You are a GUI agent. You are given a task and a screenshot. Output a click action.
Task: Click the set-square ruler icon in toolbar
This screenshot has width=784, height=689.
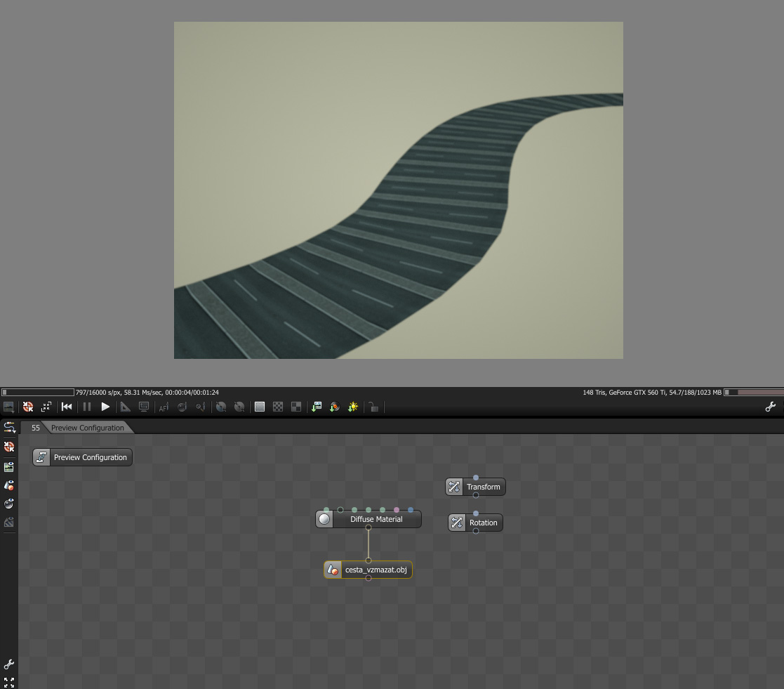tap(126, 407)
